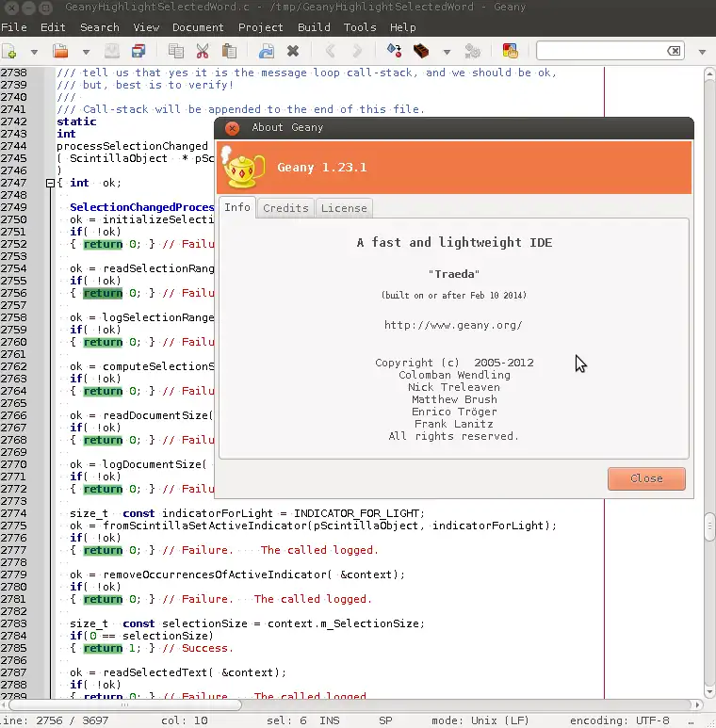
Task: Open the color chooser tool
Action: click(510, 52)
